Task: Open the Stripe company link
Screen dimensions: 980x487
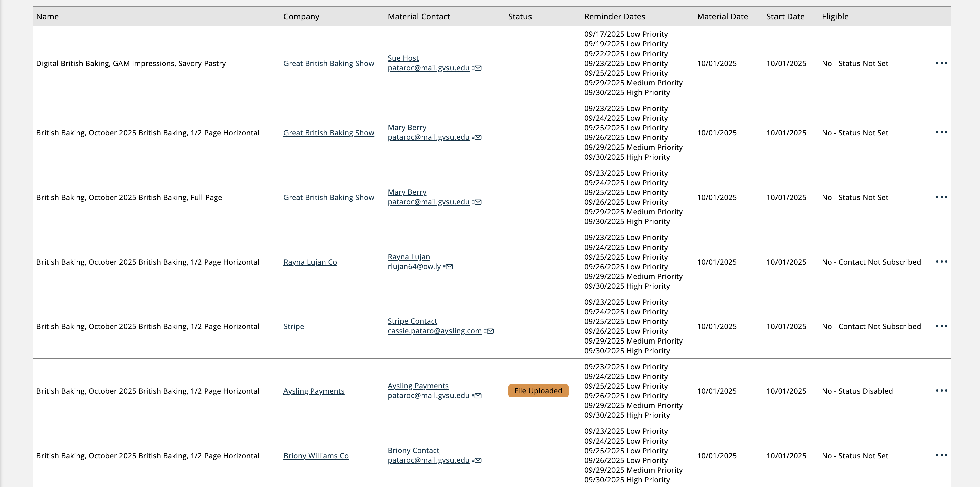Action: [x=293, y=326]
